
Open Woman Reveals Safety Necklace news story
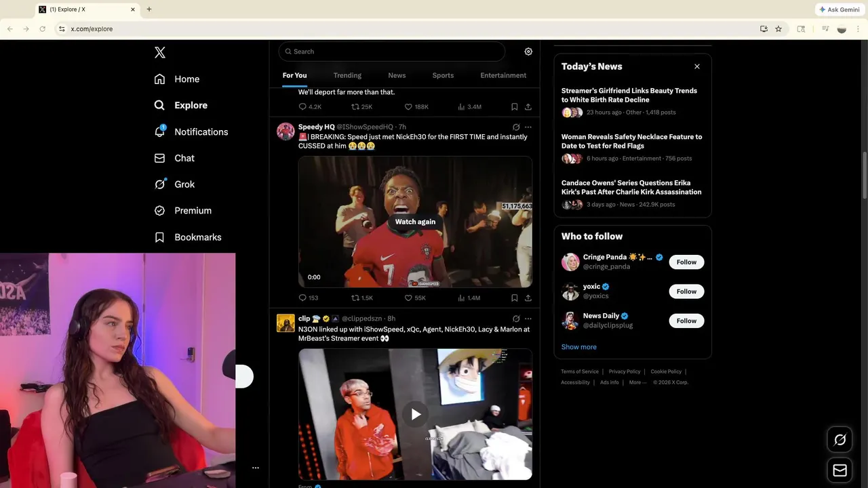tap(631, 141)
